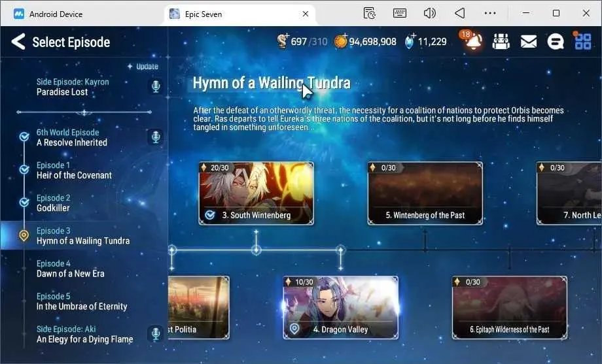Toggle voice icon for Side Episode: Aki
Viewport: 602px width, 364px height.
tap(156, 334)
